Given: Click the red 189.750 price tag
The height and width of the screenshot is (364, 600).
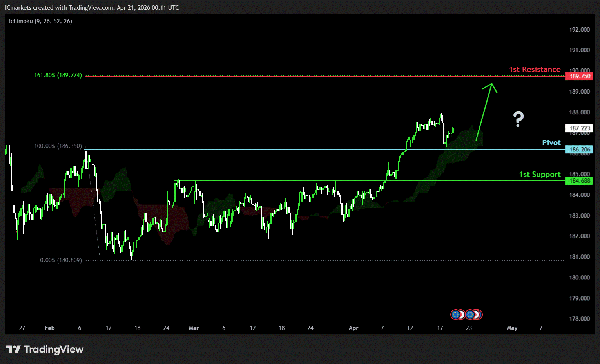Looking at the screenshot, I should click(x=579, y=76).
